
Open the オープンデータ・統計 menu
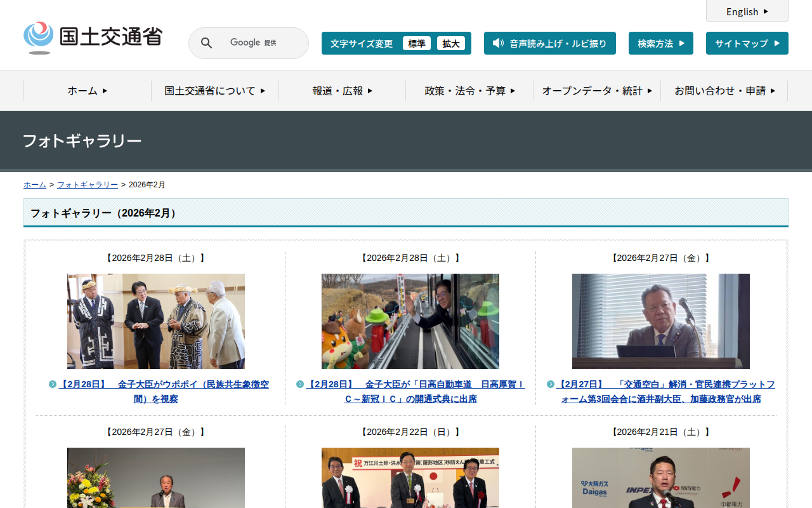597,91
